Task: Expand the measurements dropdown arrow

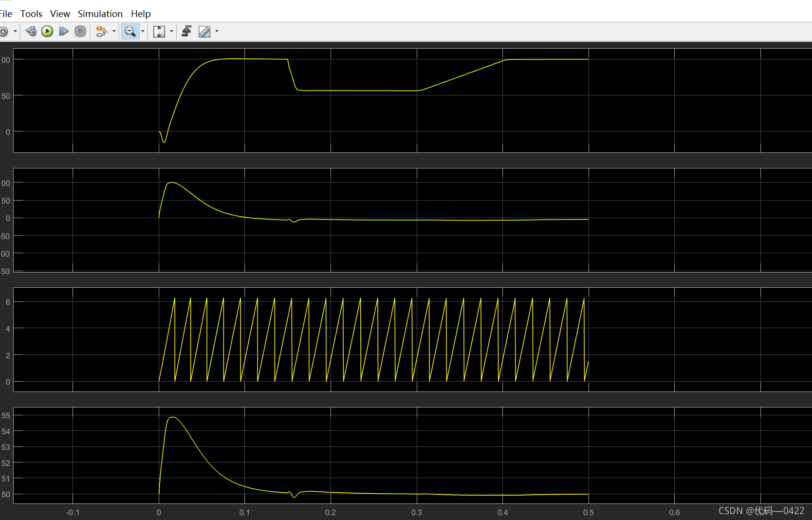Action: (217, 32)
